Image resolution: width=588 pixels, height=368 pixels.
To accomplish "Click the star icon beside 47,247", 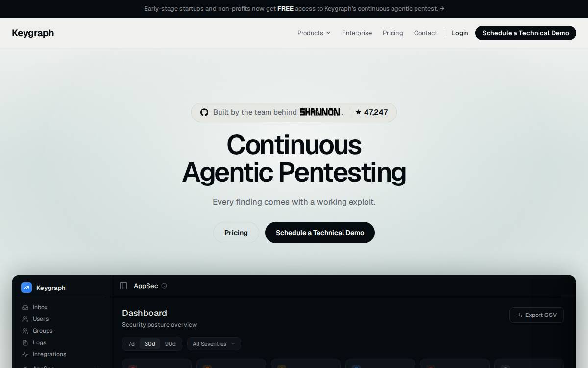I will [358, 112].
